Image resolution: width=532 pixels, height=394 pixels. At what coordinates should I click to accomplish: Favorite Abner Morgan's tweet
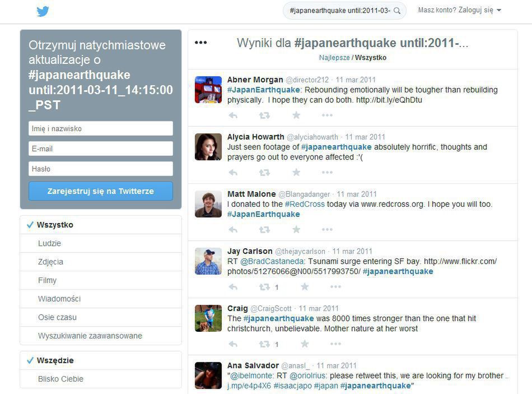point(296,115)
